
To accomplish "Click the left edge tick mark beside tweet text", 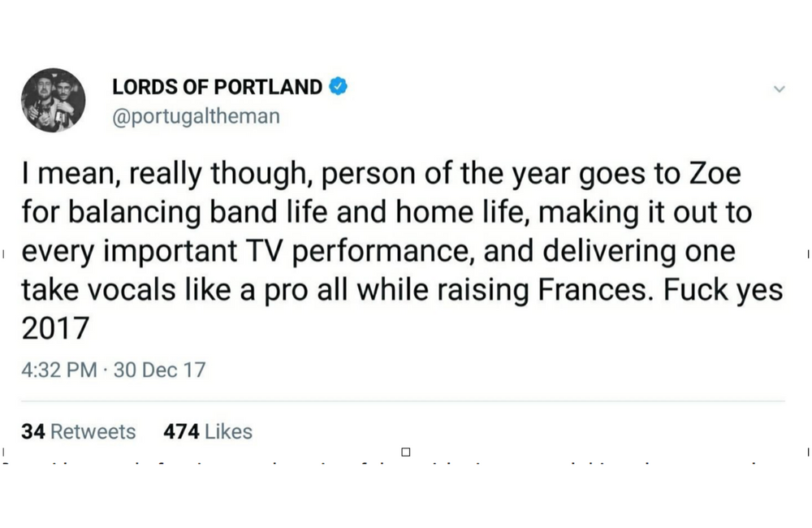I will pos(3,254).
